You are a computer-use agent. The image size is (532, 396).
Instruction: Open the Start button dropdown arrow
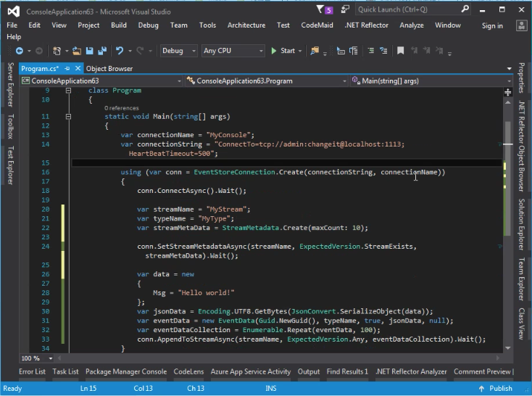300,51
